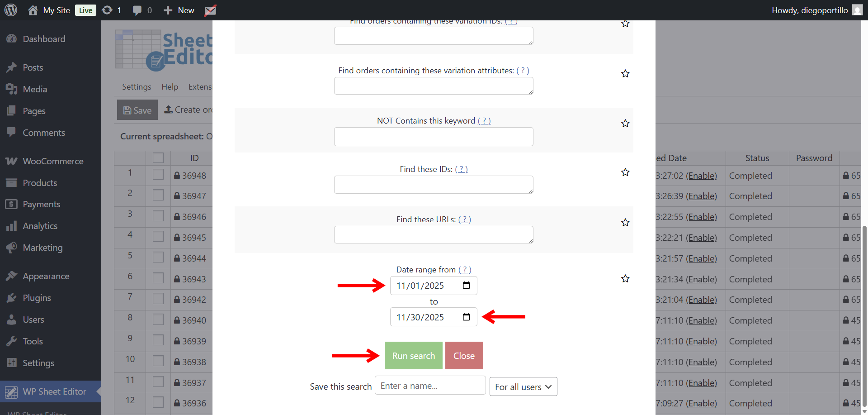868x415 pixels.
Task: Star the Date range from filter
Action: (x=625, y=279)
